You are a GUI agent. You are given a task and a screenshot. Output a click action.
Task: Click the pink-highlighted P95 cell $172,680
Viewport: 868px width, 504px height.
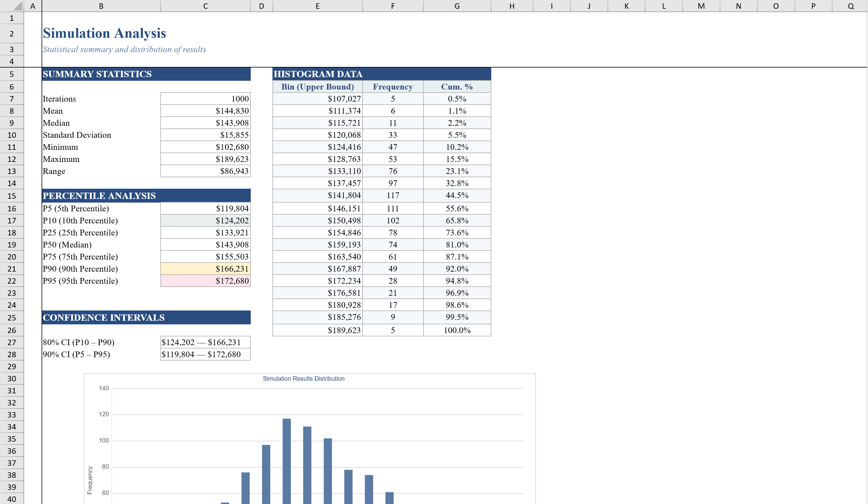pos(205,281)
